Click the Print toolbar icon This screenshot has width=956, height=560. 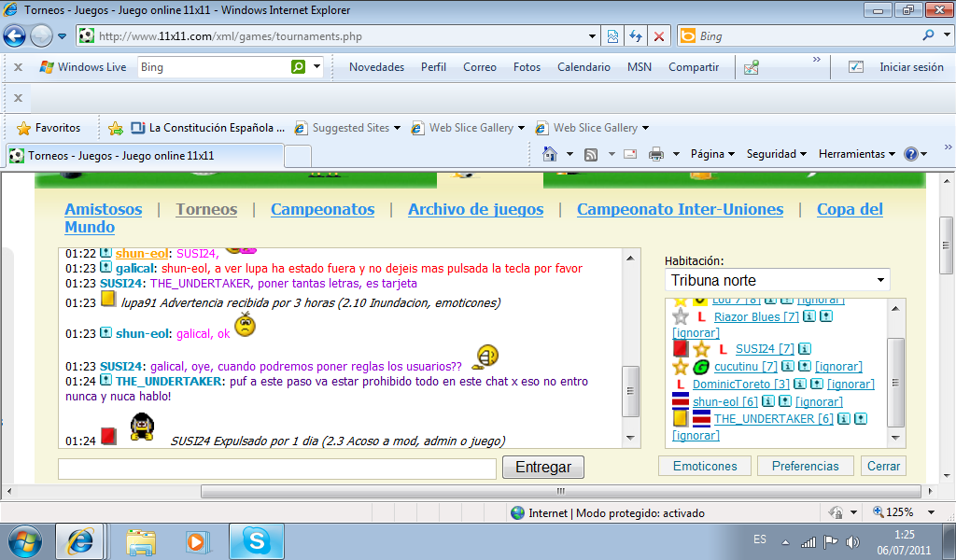pyautogui.click(x=656, y=154)
